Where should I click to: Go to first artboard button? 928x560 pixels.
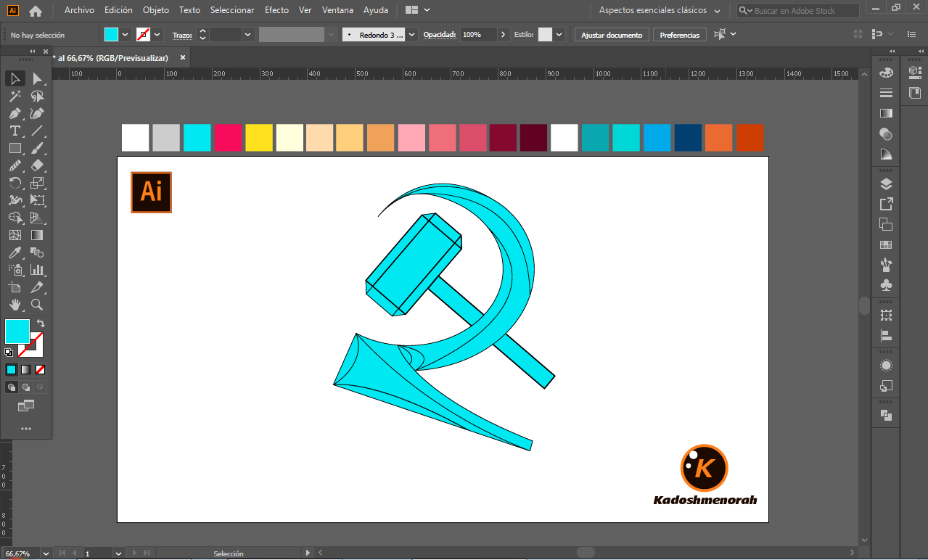click(x=62, y=553)
